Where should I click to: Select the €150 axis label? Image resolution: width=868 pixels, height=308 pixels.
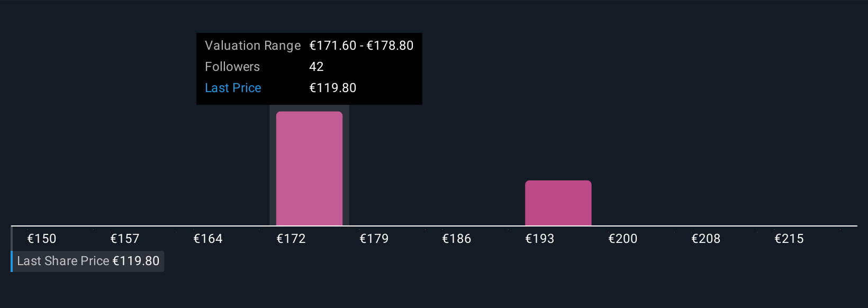point(42,239)
